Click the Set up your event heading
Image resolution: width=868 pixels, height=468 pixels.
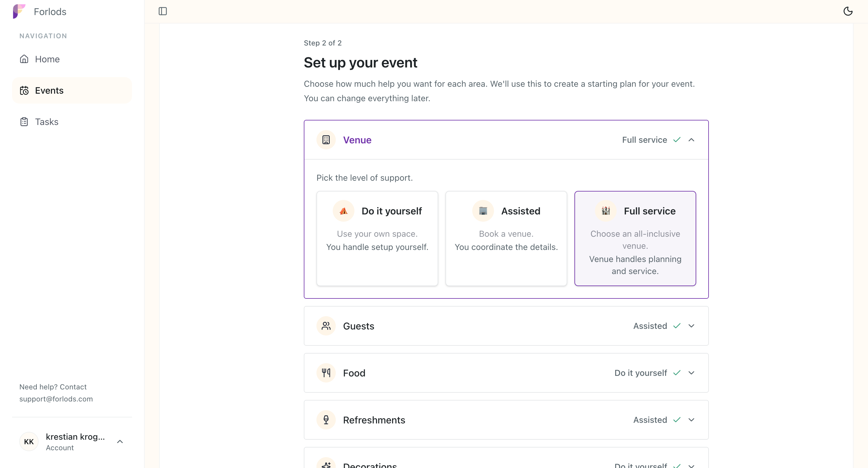[360, 63]
